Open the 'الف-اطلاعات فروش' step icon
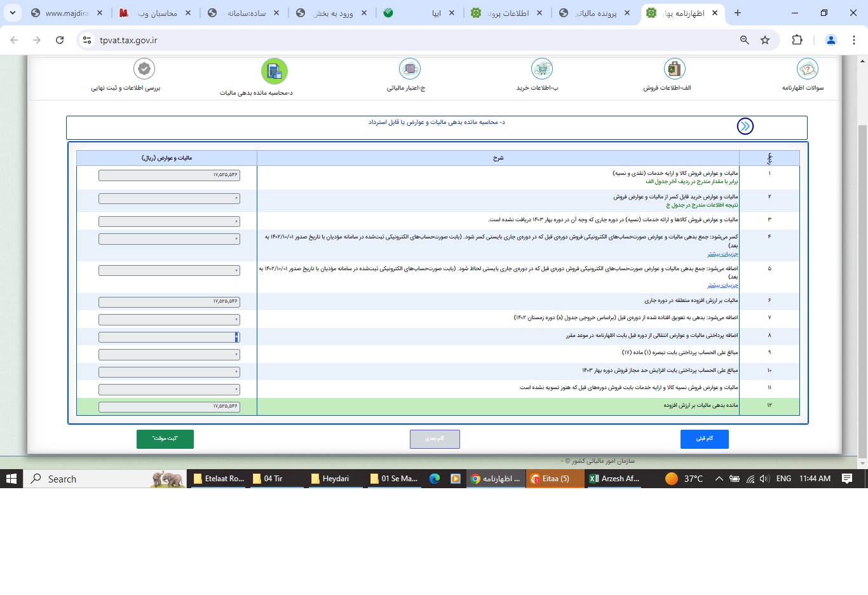The image size is (868, 595). coord(674,69)
